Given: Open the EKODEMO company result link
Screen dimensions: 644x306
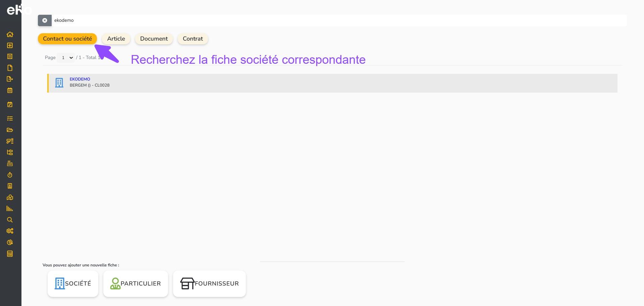Looking at the screenshot, I should 80,79.
